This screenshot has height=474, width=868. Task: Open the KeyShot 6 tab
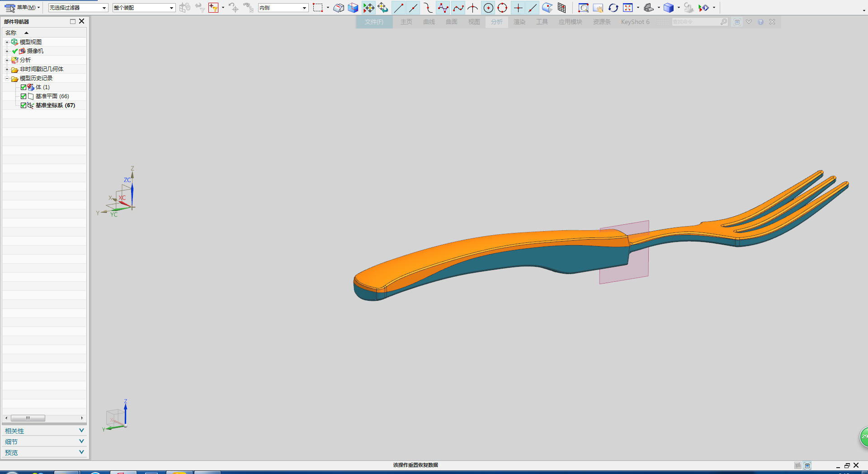(635, 22)
